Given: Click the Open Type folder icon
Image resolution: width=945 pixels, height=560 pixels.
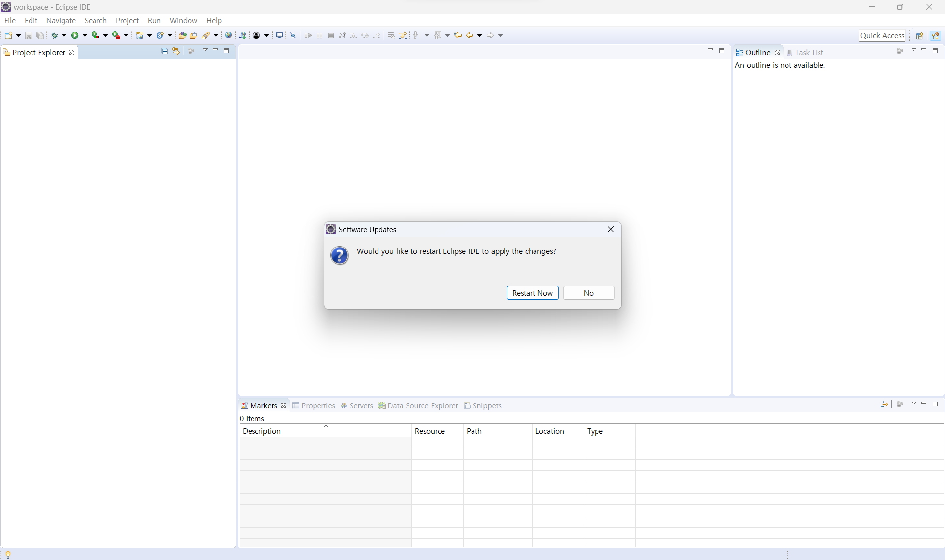Looking at the screenshot, I should pos(182,35).
